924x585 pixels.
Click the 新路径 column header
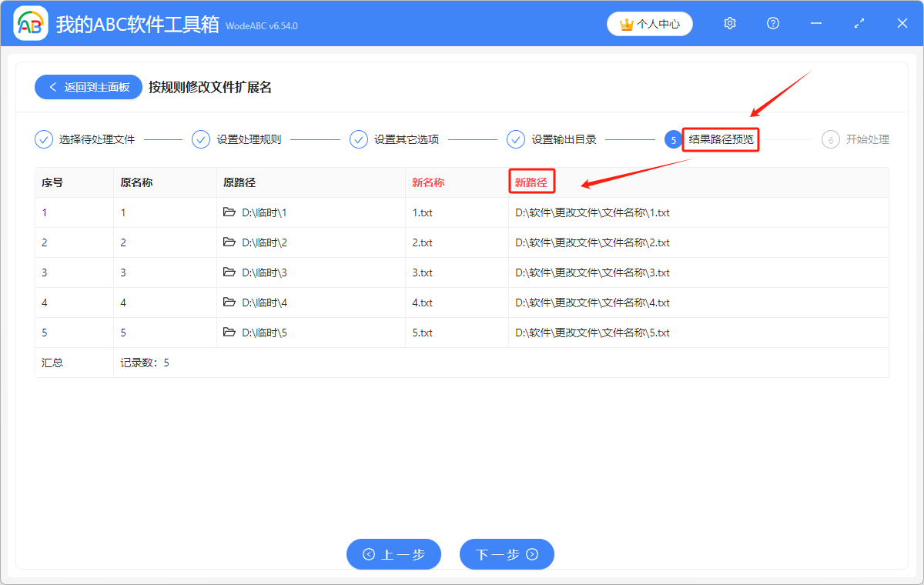(532, 182)
